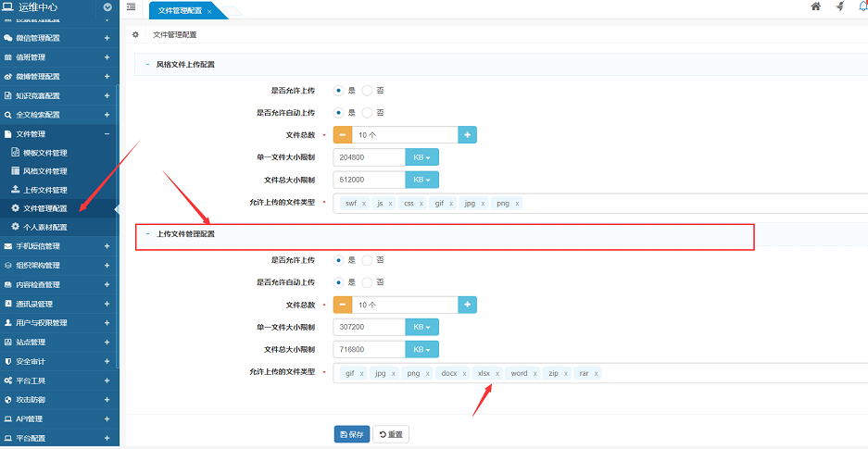Increase file count in 风格文件上传配置 with plus

[x=467, y=135]
